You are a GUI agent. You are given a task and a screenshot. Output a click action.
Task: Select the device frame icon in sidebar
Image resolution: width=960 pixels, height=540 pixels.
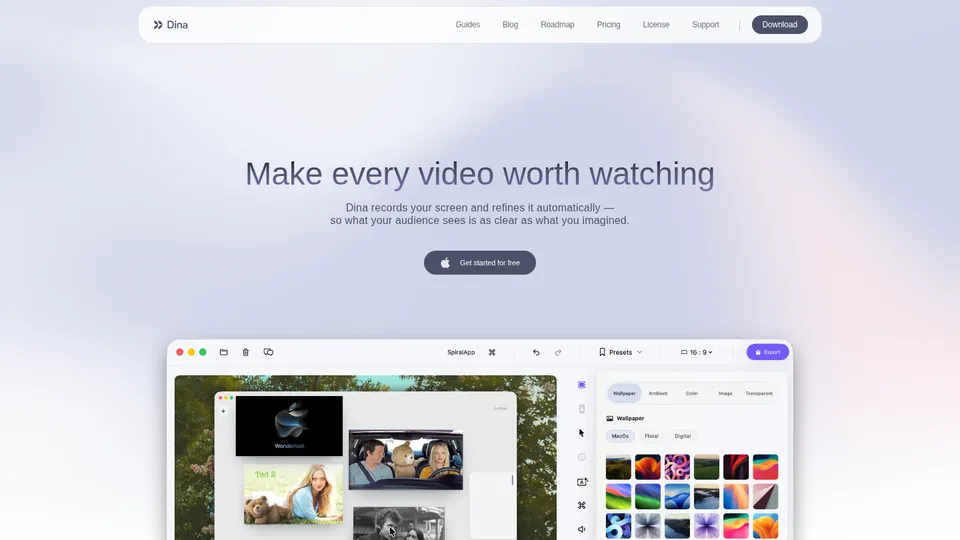582,408
